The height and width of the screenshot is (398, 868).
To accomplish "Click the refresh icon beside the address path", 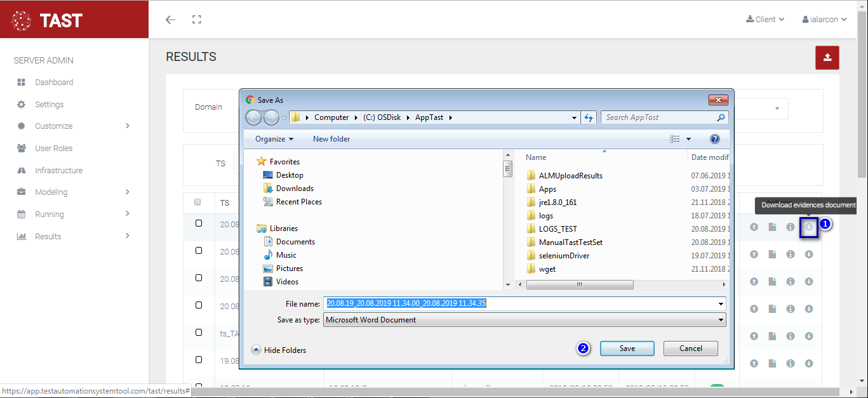I will coord(589,117).
